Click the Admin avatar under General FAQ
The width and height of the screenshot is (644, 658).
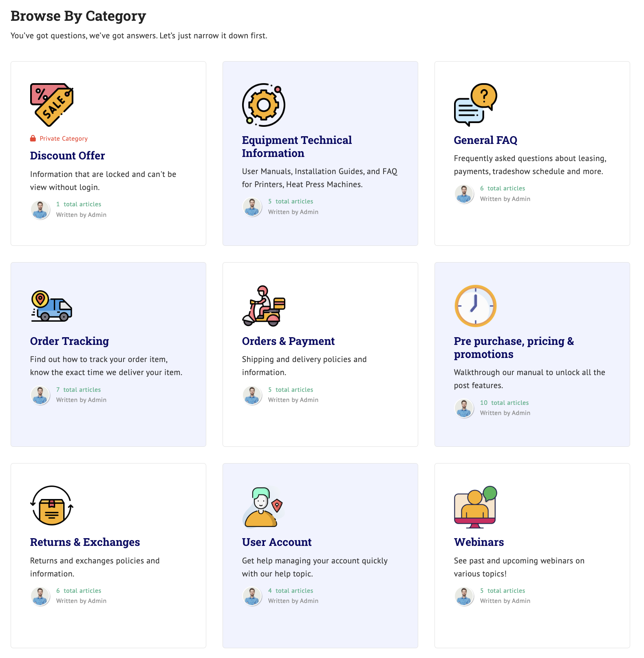coord(464,194)
